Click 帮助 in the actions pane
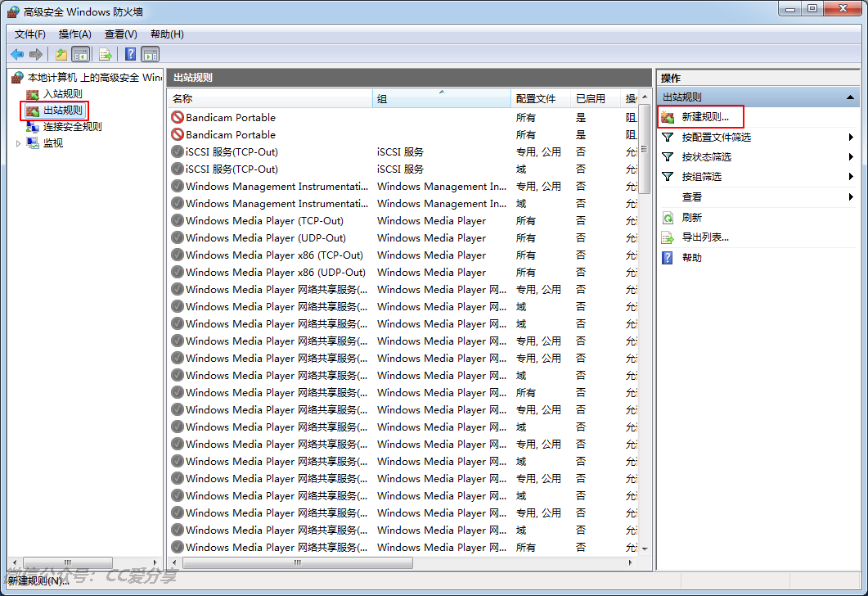868x596 pixels. click(692, 258)
